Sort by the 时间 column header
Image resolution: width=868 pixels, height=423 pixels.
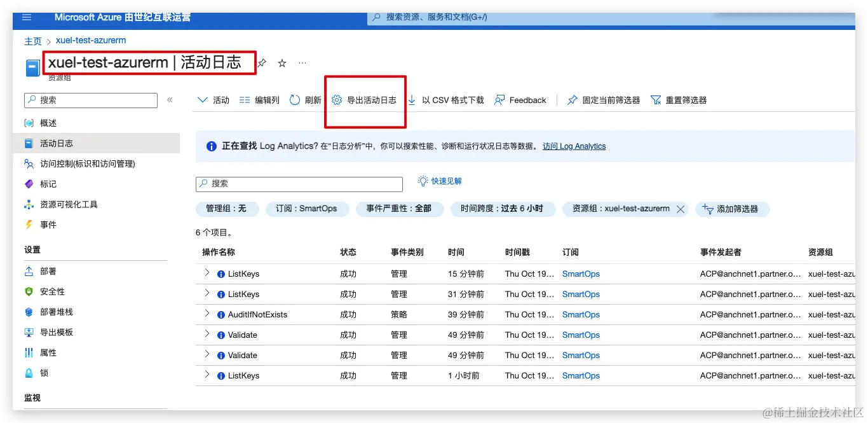coord(456,252)
